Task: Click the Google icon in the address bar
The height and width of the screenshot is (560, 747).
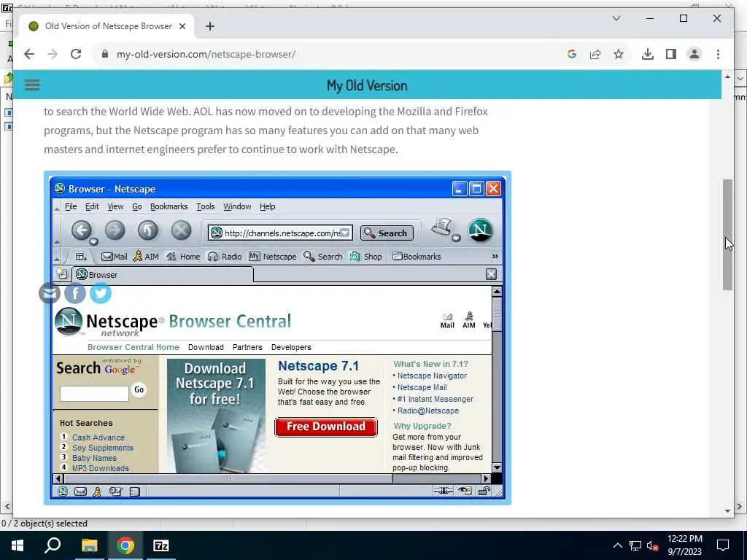Action: tap(572, 54)
